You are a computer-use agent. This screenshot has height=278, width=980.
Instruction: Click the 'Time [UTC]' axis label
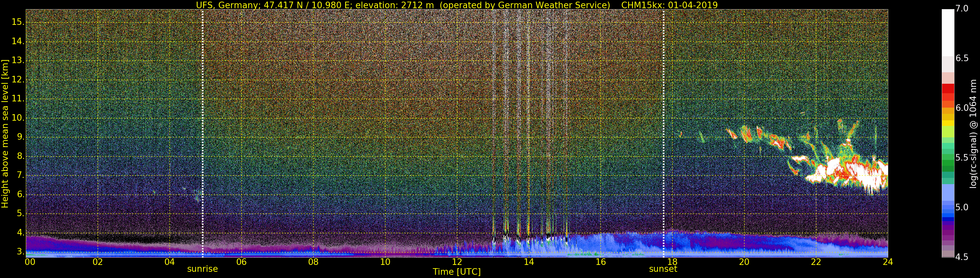click(457, 272)
